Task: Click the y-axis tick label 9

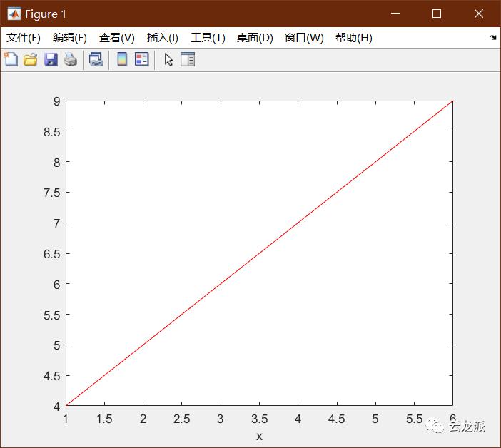Action: (57, 101)
